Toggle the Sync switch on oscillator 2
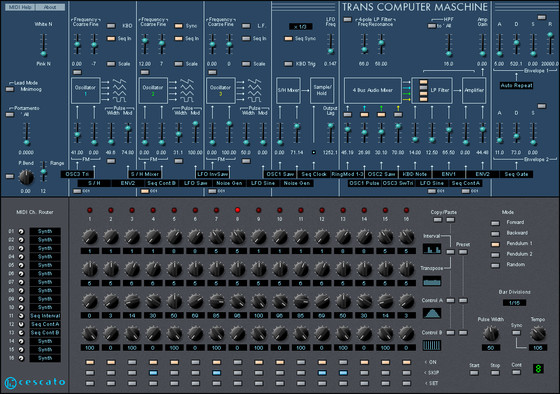 click(x=178, y=26)
